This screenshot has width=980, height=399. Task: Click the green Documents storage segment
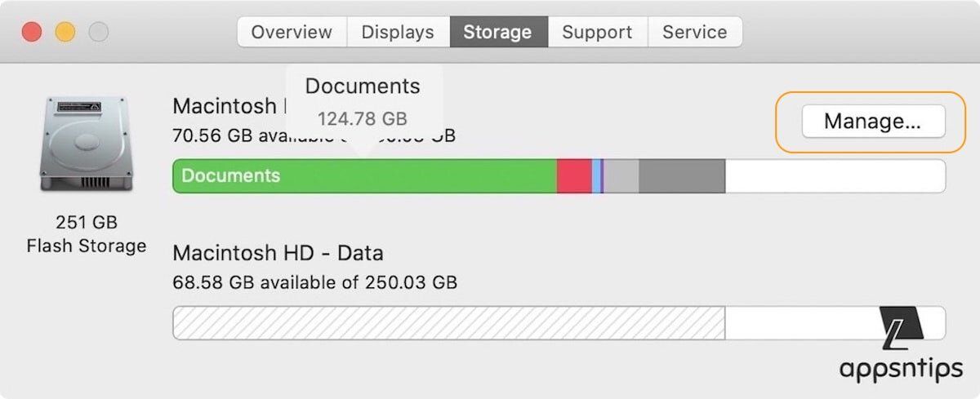[364, 176]
